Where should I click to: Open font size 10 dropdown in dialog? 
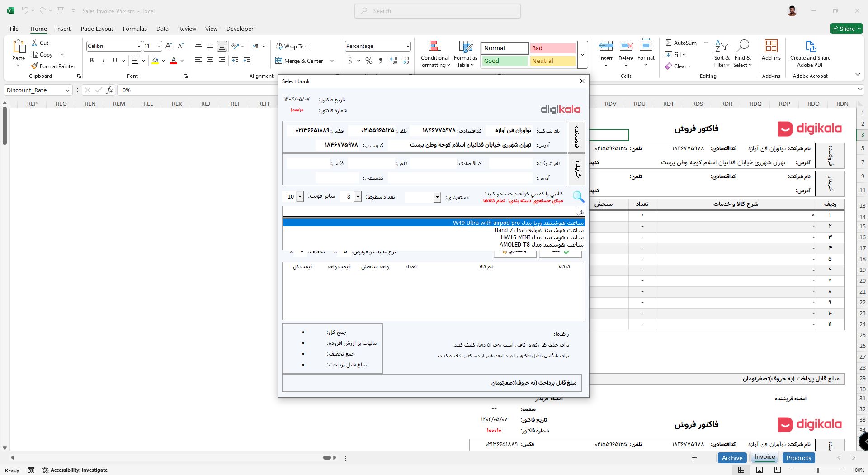pos(300,197)
